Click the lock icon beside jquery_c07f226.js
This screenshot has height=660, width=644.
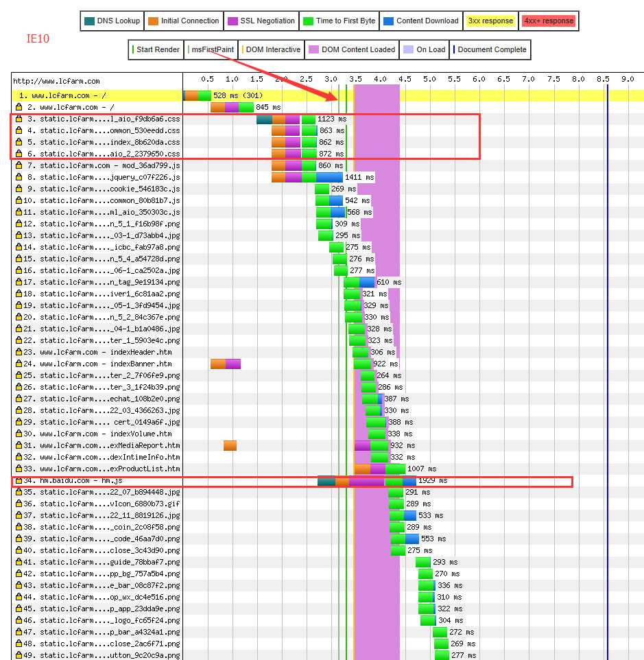click(19, 177)
